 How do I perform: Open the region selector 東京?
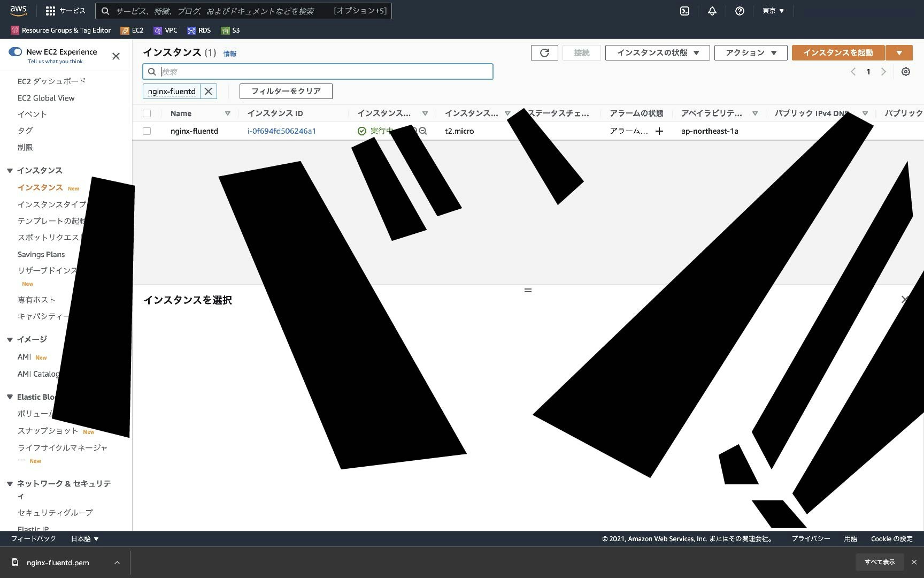(773, 11)
